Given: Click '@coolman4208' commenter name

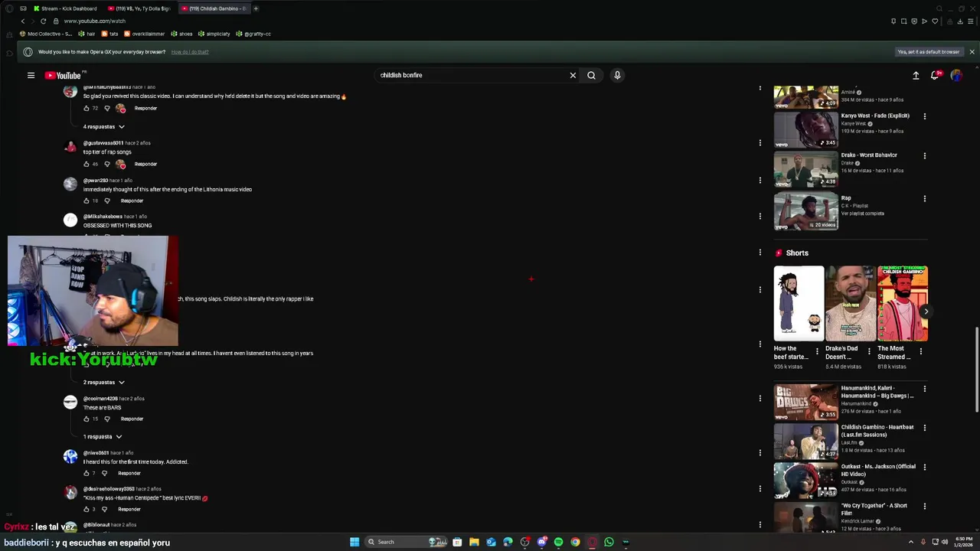Looking at the screenshot, I should pos(100,399).
